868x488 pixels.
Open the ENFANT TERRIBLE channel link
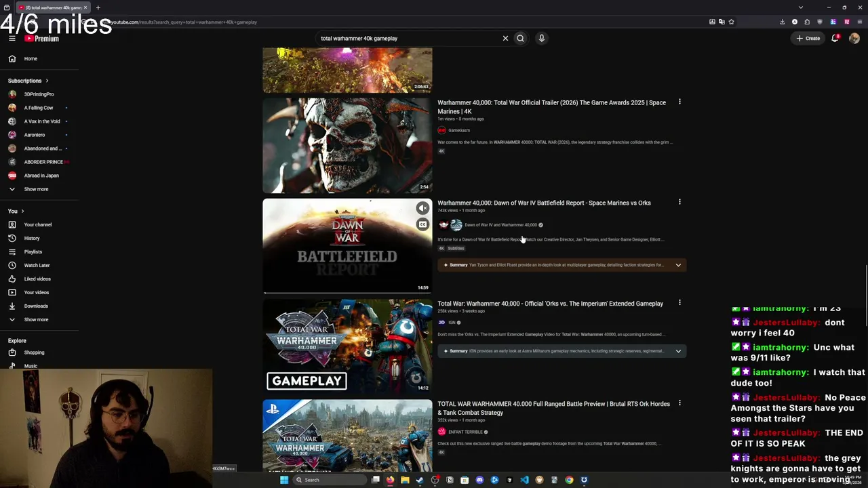pos(465,432)
